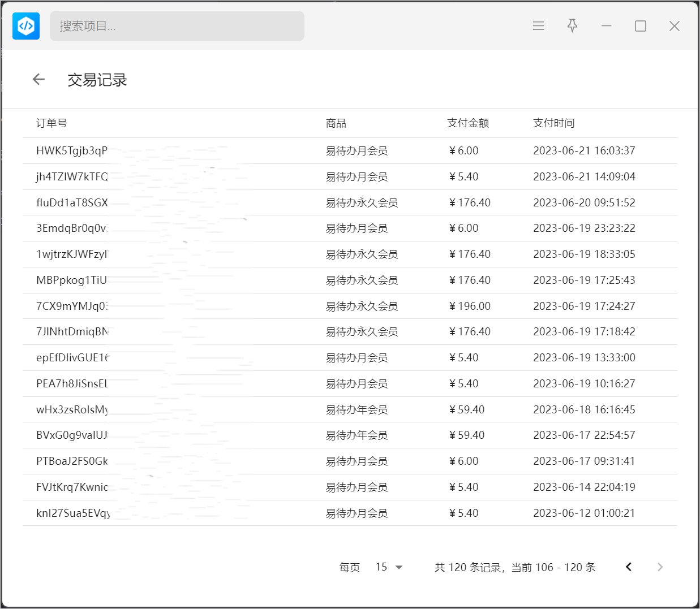700x609 pixels.
Task: Click the 支付时间 column header
Action: point(554,123)
